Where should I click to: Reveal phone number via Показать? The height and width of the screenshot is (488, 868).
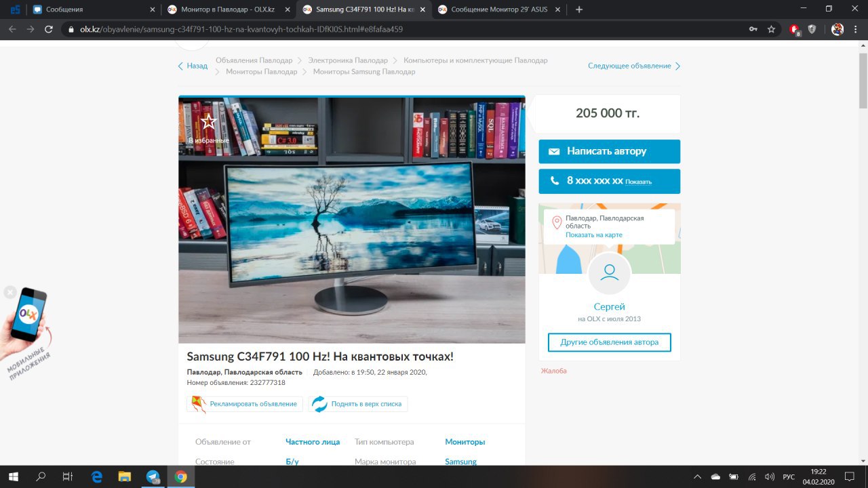point(639,182)
